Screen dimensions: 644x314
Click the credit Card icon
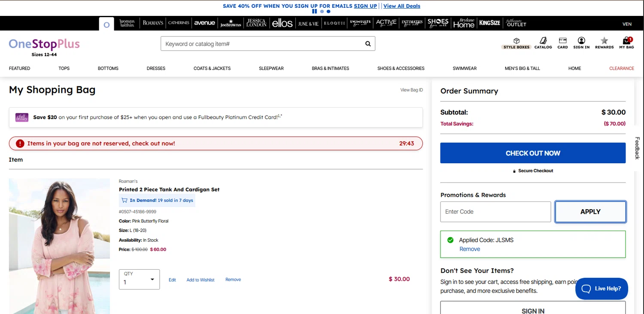[562, 41]
